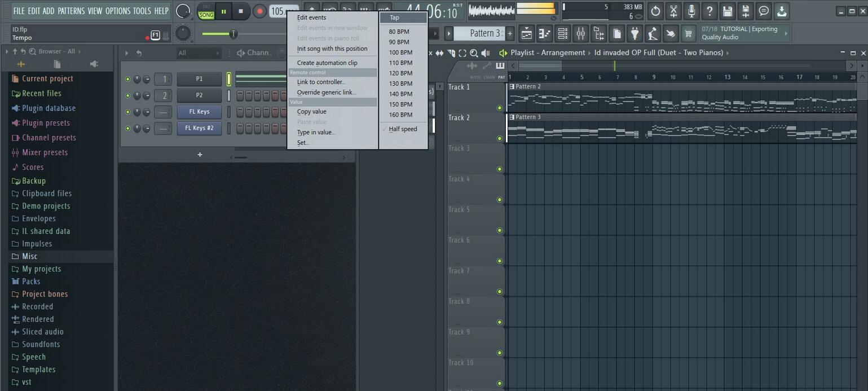Click the browser search magnifier icon
The height and width of the screenshot is (391, 868).
[33, 51]
